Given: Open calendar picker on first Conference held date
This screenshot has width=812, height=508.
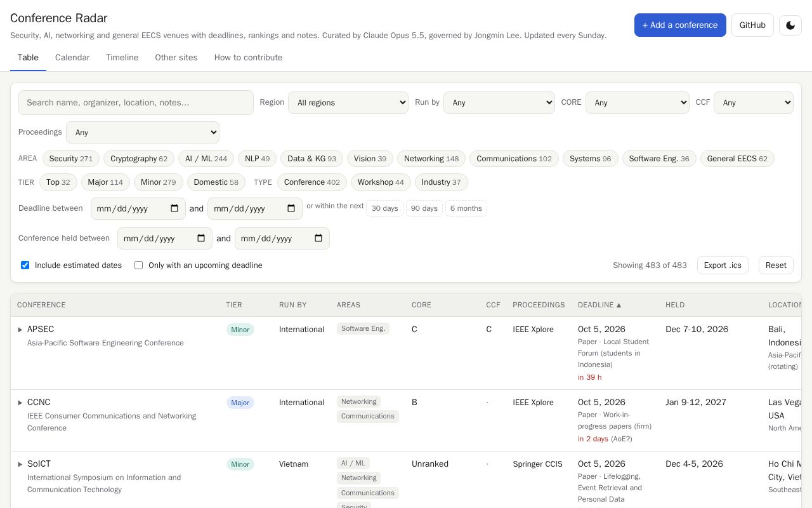Looking at the screenshot, I should pos(201,238).
